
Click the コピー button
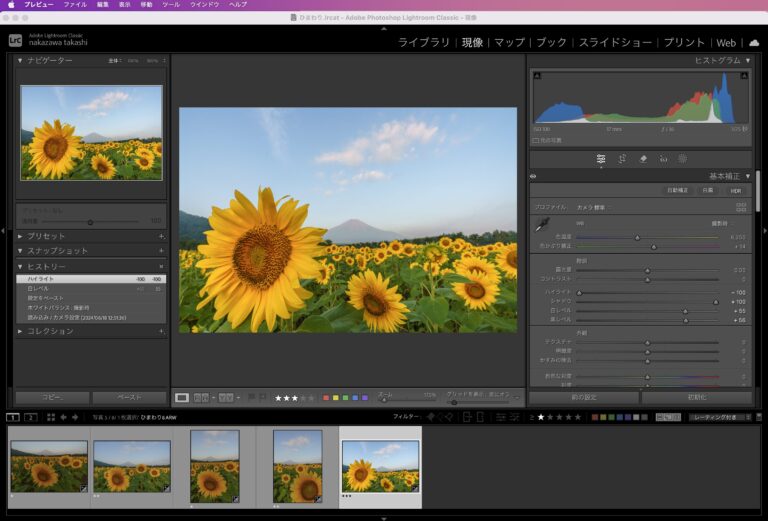point(52,397)
